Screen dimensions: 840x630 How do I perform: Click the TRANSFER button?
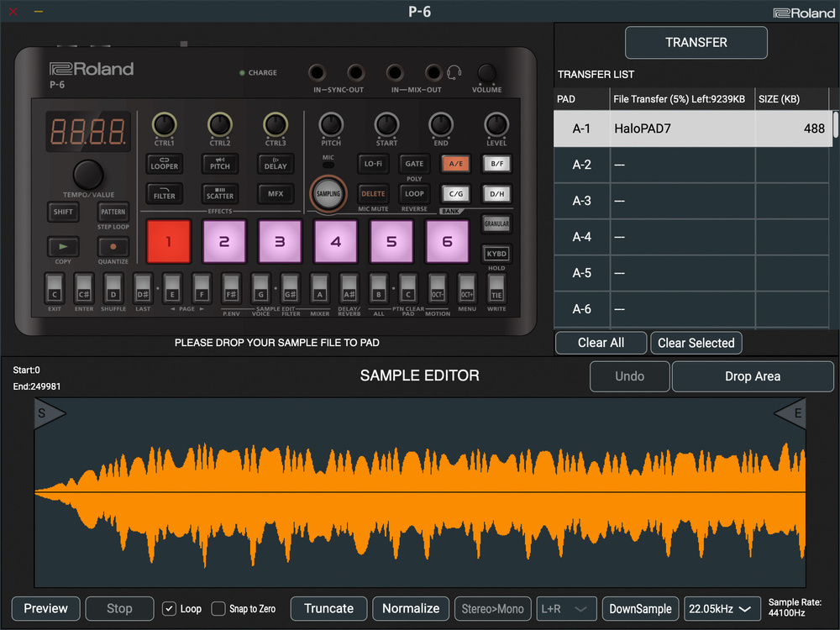pyautogui.click(x=696, y=42)
